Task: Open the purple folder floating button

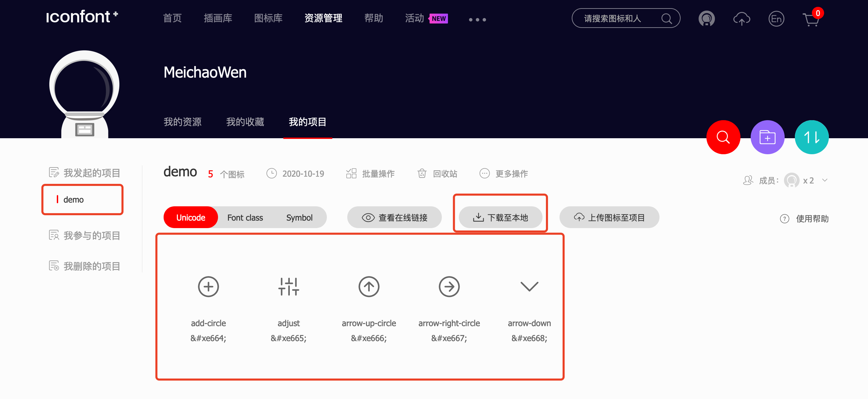Action: [767, 137]
